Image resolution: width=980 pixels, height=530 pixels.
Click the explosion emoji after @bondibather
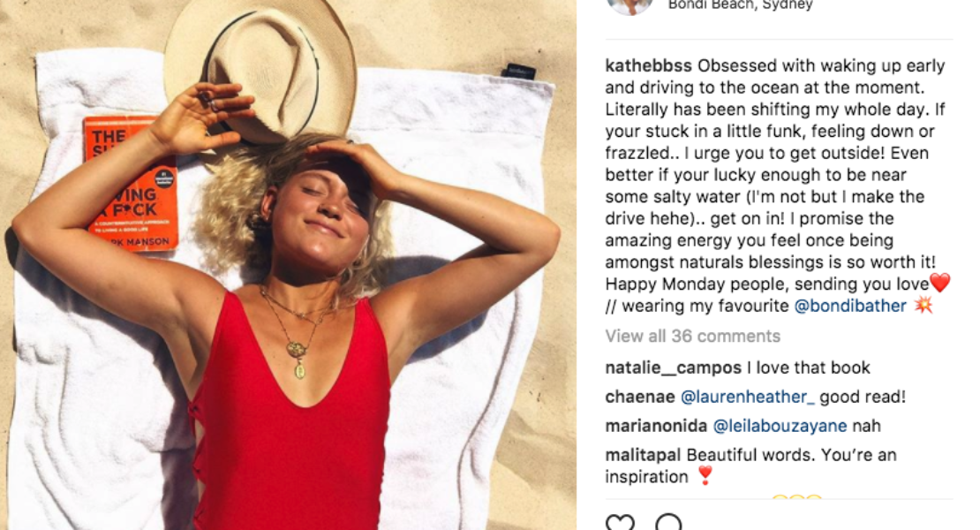coord(923,305)
